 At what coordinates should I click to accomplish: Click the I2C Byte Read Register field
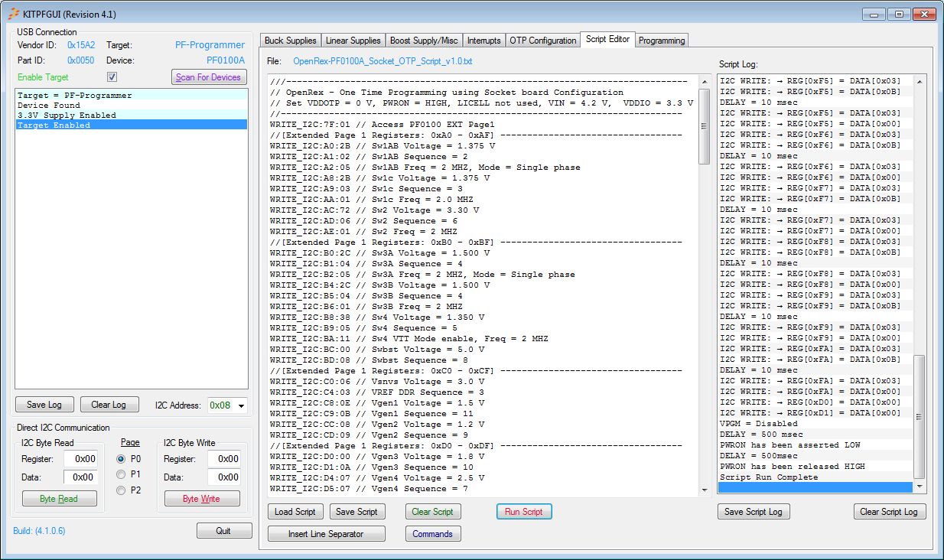[x=80, y=459]
